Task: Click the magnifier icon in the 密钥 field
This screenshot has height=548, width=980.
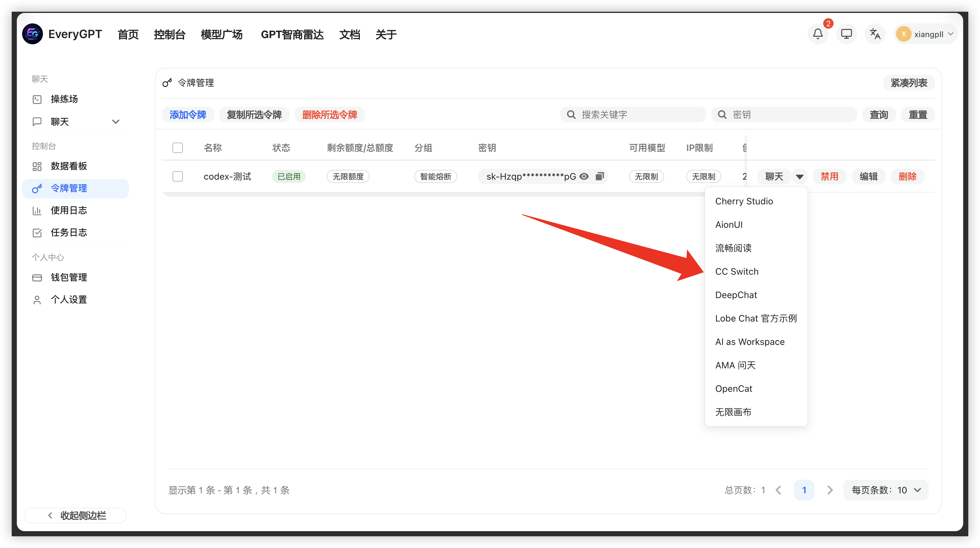Action: pos(722,115)
